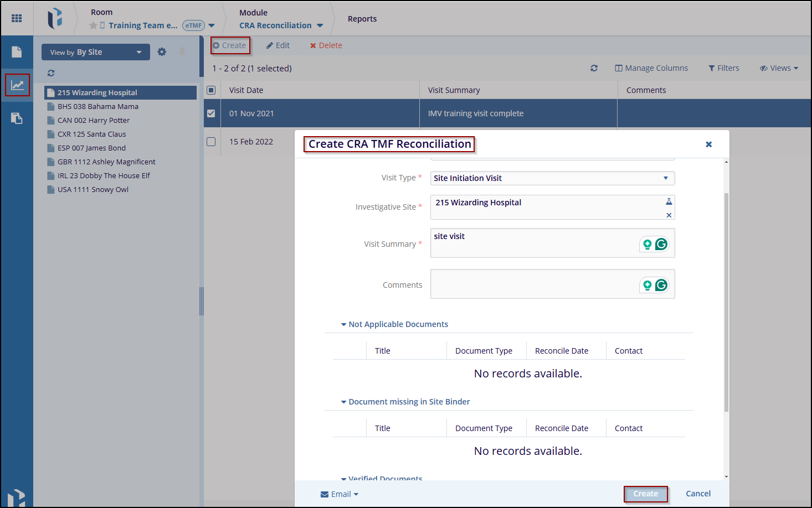
Task: Click the Create button in dialog footer
Action: pyautogui.click(x=645, y=494)
